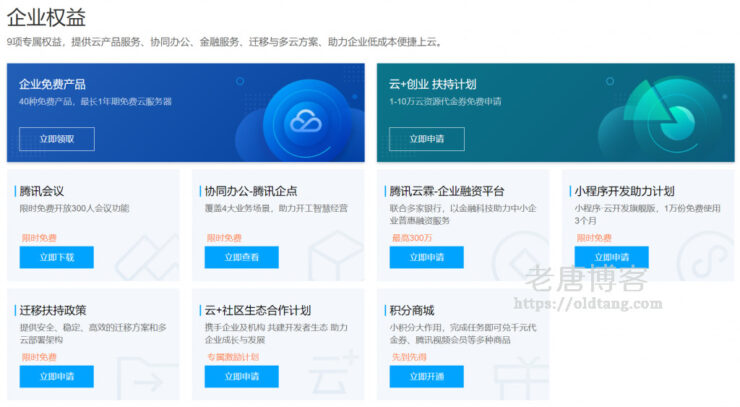Click 立即申请 under 云+社区生态合作计划
Viewport: 740px width, 407px height.
(x=242, y=376)
